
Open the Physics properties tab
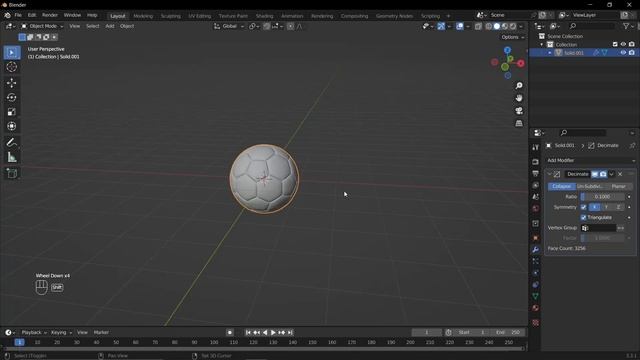(536, 273)
